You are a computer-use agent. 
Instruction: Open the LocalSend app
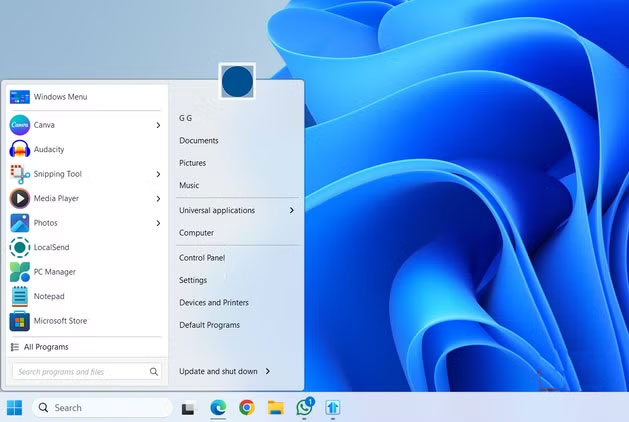pos(51,247)
